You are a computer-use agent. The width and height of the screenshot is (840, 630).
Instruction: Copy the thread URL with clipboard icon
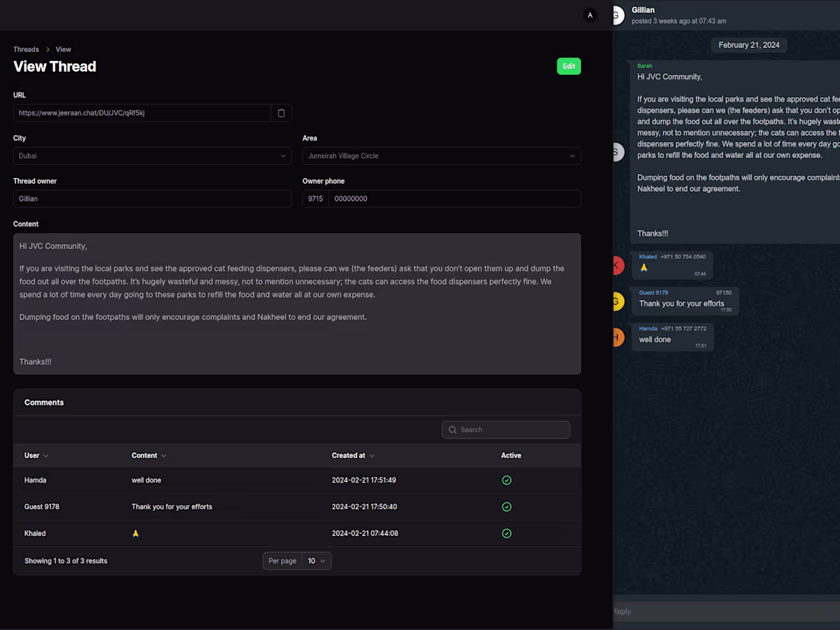(x=281, y=113)
